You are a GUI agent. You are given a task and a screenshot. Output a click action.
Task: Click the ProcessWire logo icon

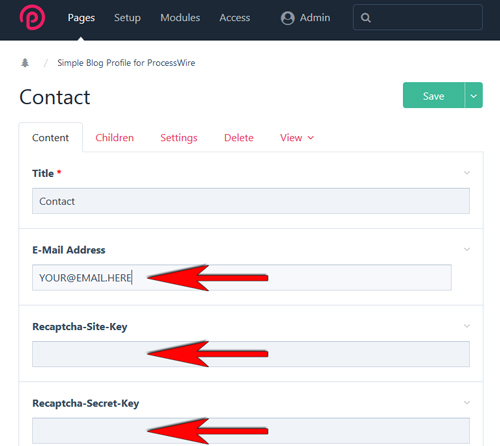click(x=32, y=17)
